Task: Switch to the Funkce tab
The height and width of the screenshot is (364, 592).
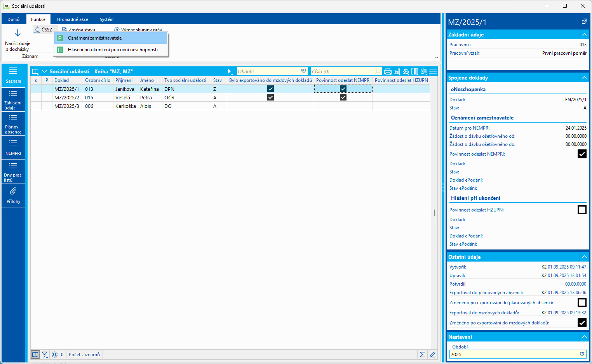Action: pyautogui.click(x=38, y=19)
